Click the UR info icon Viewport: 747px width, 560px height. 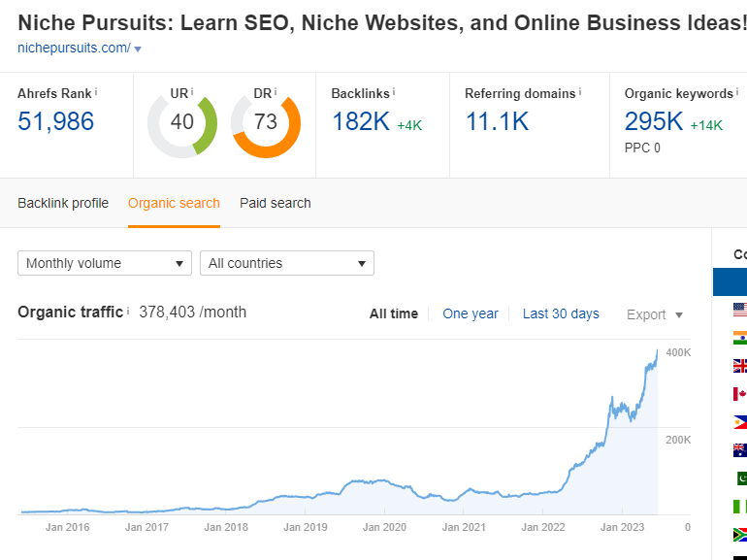(x=192, y=91)
